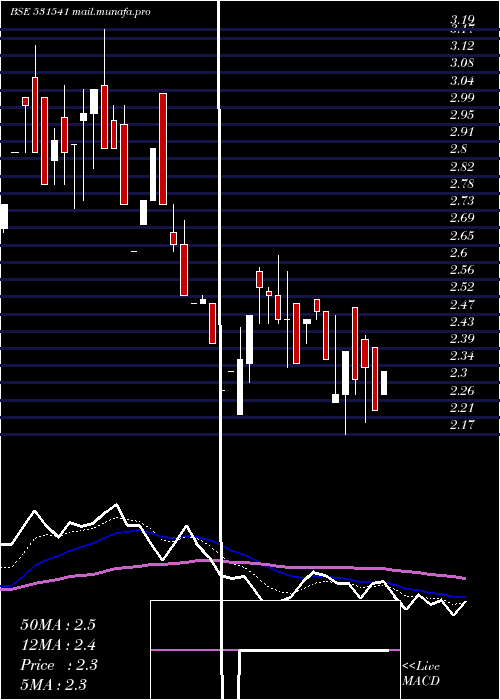Screen dimensions: 500x700
Task: Click the 3.04 price axis label
Action: coord(462,80)
